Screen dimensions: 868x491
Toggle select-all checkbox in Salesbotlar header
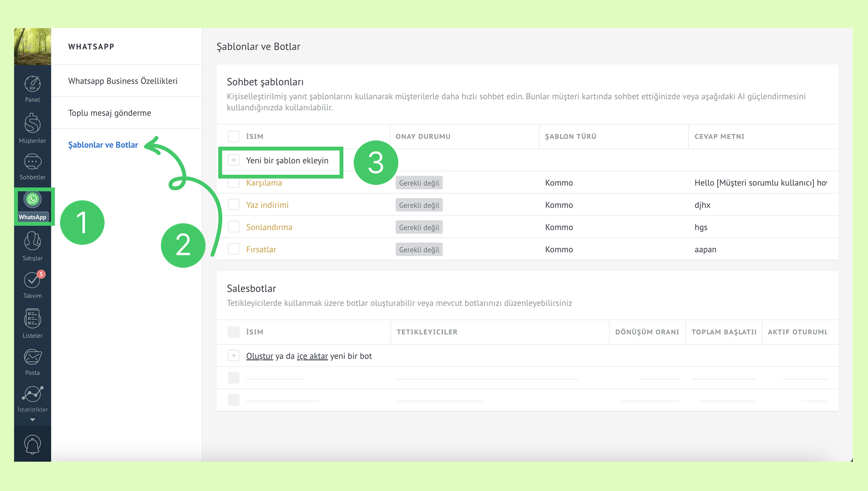point(234,332)
